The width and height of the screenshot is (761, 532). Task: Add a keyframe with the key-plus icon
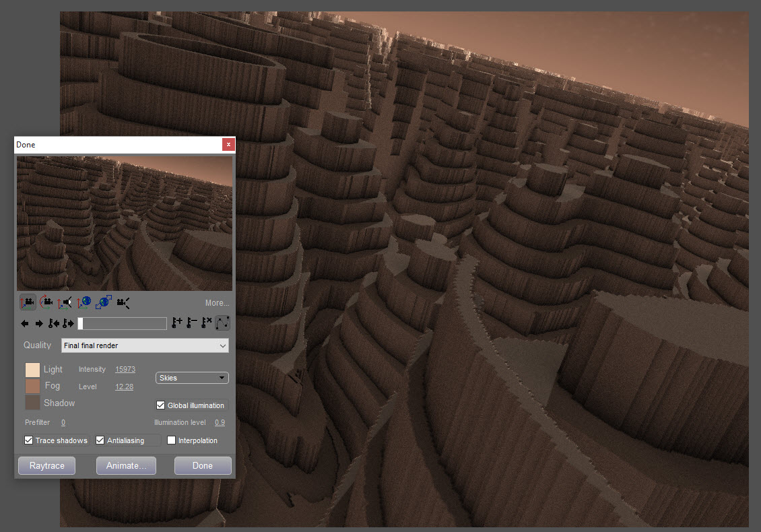tap(178, 323)
